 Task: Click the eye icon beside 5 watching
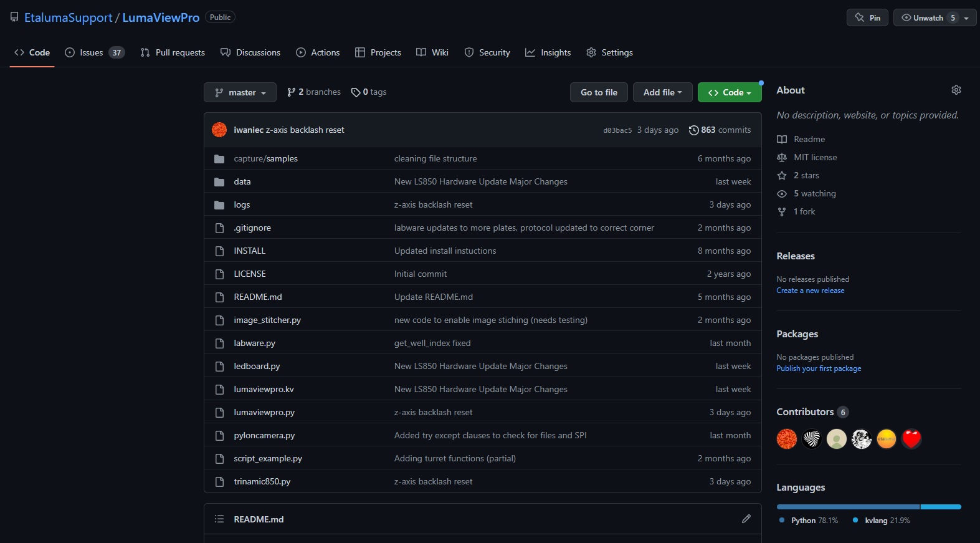click(782, 194)
